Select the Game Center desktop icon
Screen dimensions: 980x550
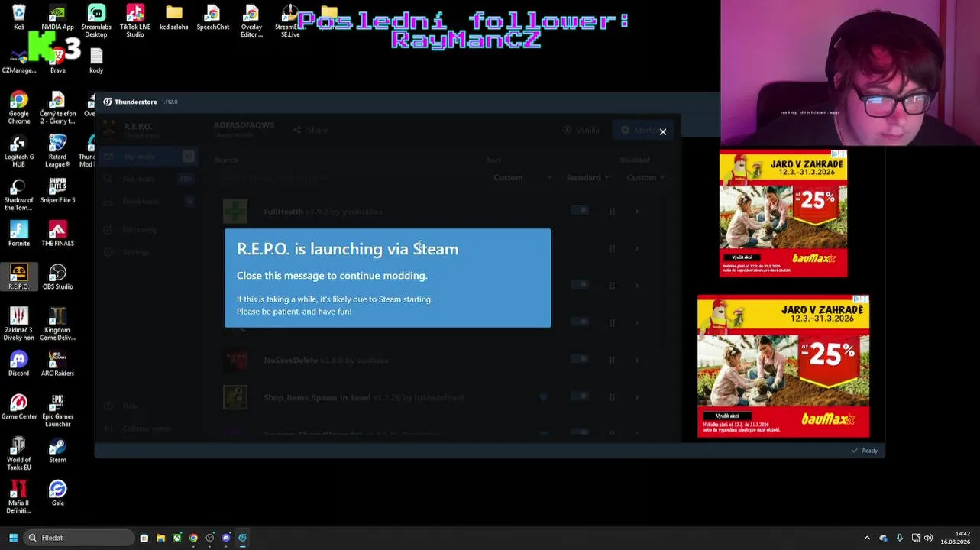(x=19, y=407)
